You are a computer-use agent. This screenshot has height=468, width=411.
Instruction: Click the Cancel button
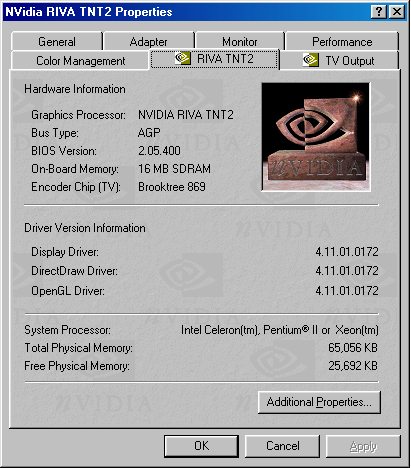pyautogui.click(x=282, y=446)
